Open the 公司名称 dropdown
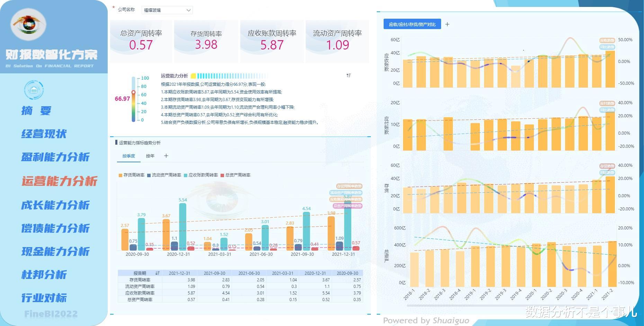 (167, 10)
